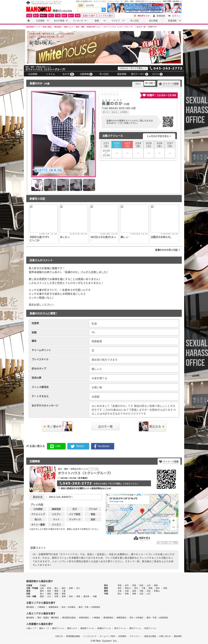
Task: Click the phone icon beside 045-263-2772 in the shop header
Action: 151,68
